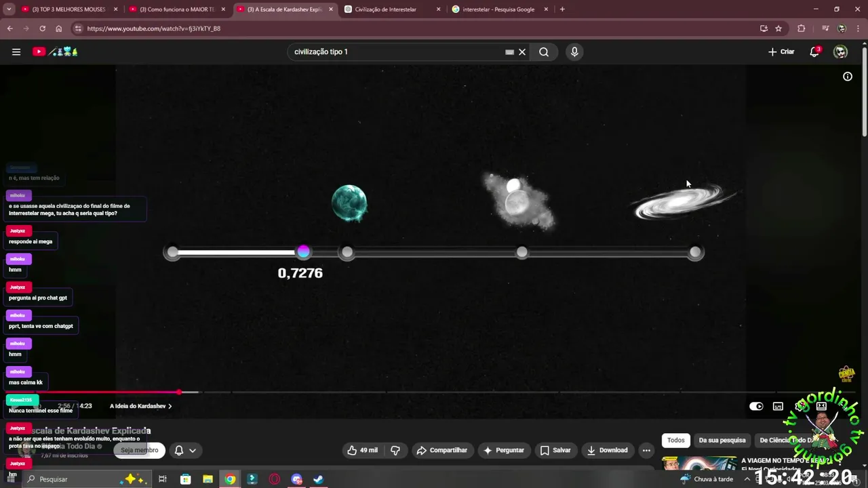The image size is (868, 488).
Task: Expand notification preference bell dropdown
Action: pyautogui.click(x=185, y=450)
